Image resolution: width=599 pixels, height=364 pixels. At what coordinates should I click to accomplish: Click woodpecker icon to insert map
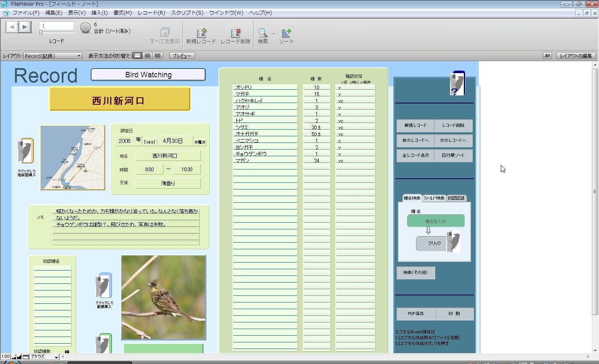25,151
